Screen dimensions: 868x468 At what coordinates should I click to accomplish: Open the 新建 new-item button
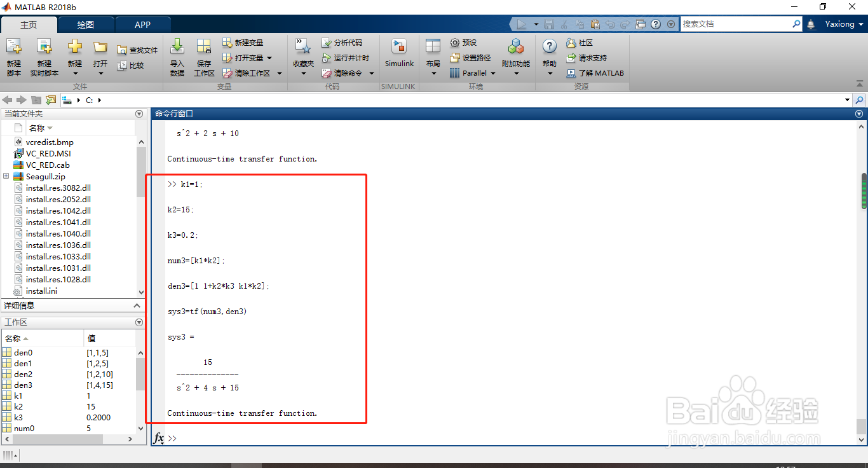coord(75,57)
